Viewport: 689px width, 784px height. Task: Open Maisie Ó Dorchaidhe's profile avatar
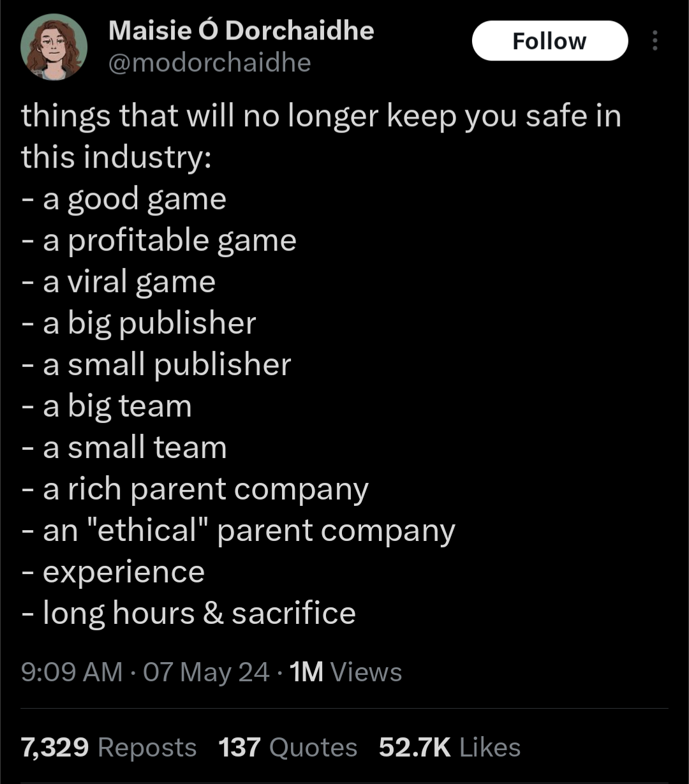tap(54, 47)
